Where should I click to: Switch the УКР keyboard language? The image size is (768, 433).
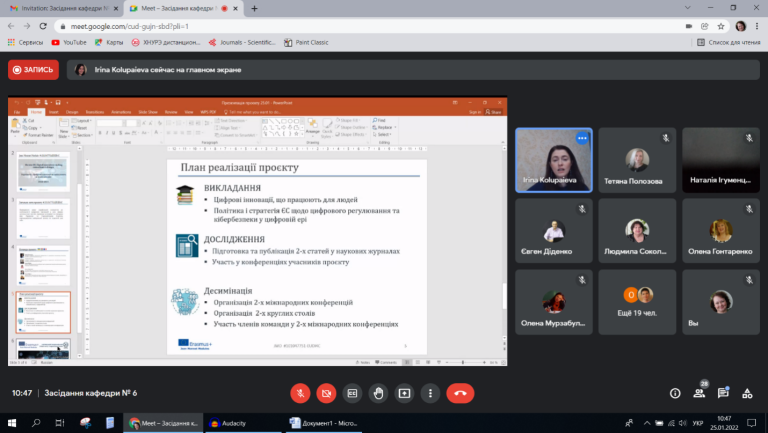pos(698,423)
